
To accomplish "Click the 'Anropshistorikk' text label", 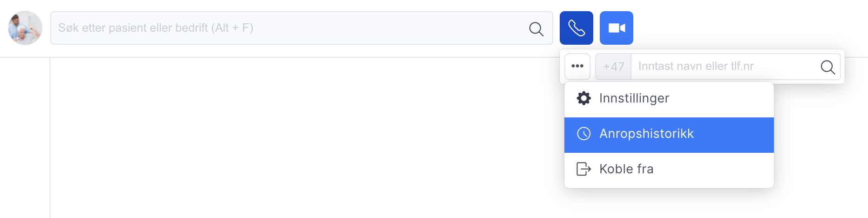I will point(646,134).
